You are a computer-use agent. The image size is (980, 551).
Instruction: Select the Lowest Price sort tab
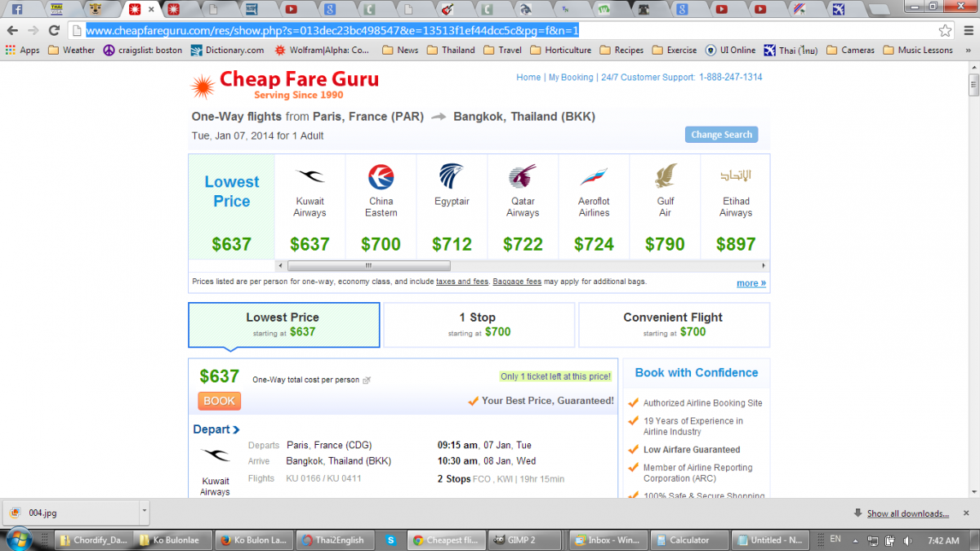[x=284, y=325]
